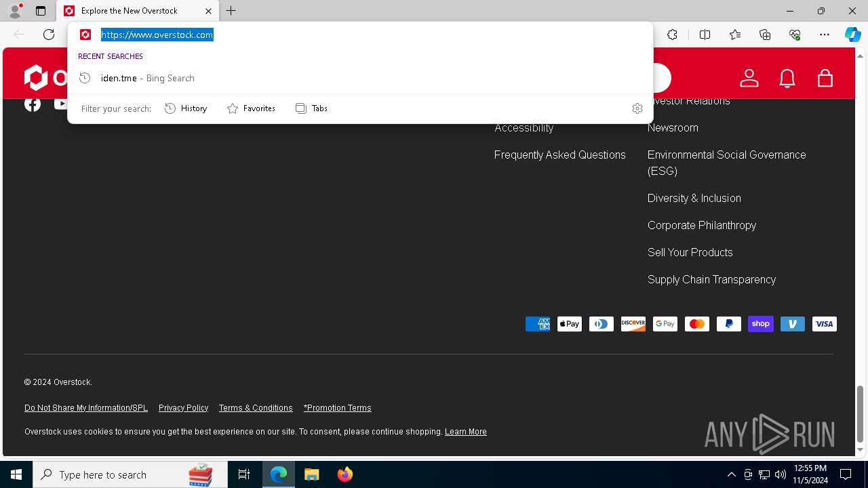Click the Visa payment icon
868x488 pixels.
coord(825,324)
